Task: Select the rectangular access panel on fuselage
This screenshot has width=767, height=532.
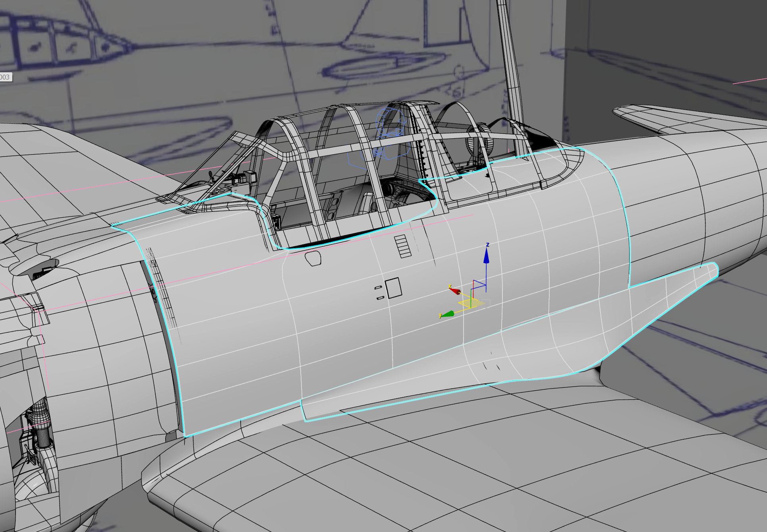Action: (393, 288)
